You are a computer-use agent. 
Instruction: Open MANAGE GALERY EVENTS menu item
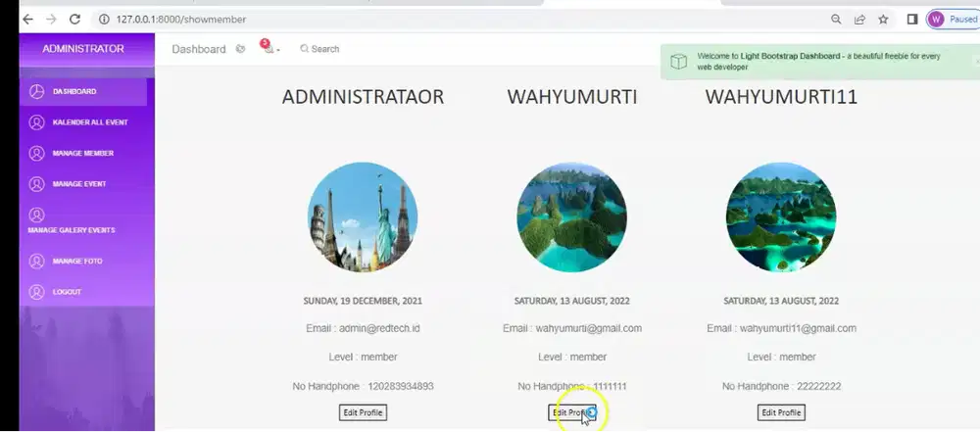click(x=72, y=230)
